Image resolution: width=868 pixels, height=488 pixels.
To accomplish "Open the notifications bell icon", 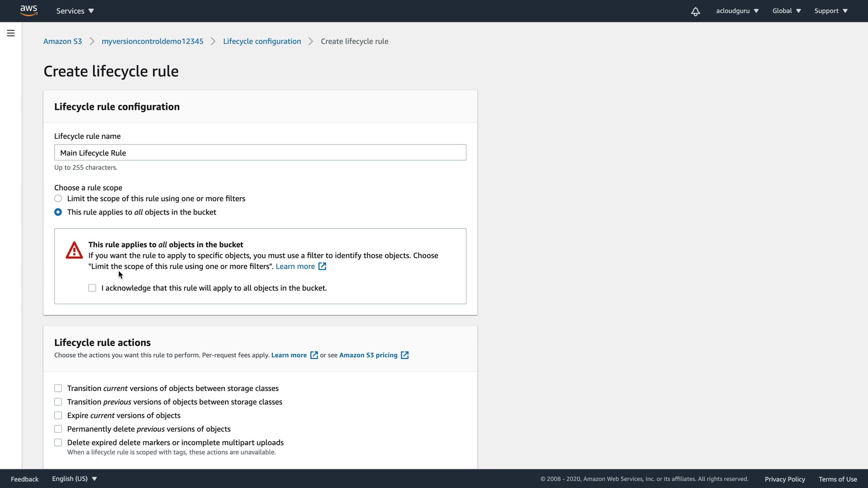I will pos(695,11).
